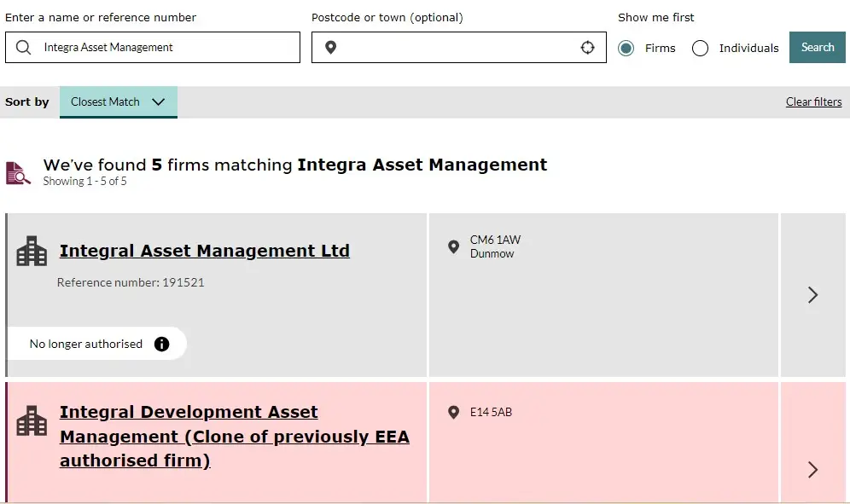The height and width of the screenshot is (504, 850).
Task: Open the Closest Match sort dropdown
Action: click(118, 101)
